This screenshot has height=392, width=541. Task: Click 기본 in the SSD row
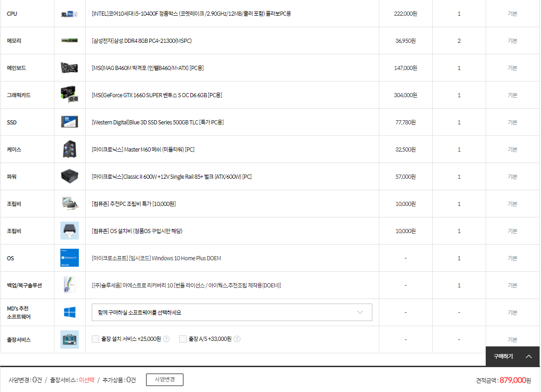(x=512, y=123)
